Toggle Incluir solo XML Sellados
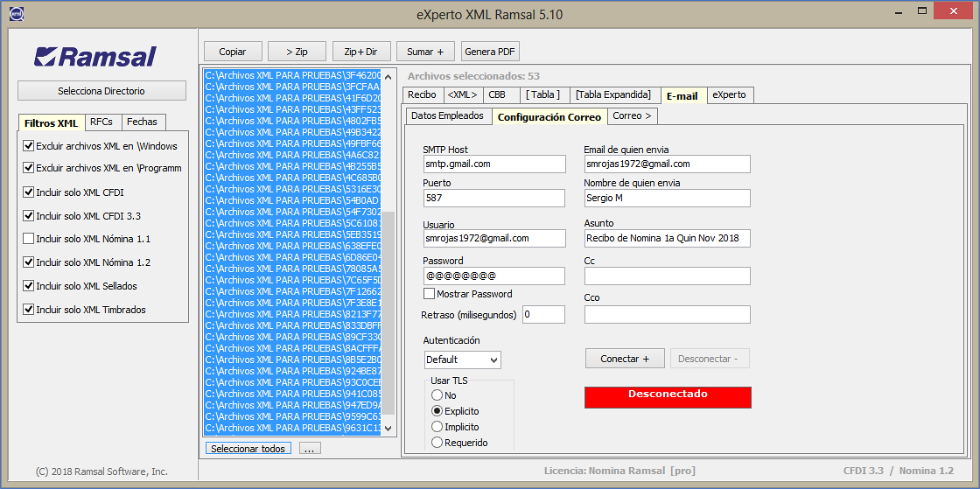This screenshot has height=489, width=980. pos(28,285)
